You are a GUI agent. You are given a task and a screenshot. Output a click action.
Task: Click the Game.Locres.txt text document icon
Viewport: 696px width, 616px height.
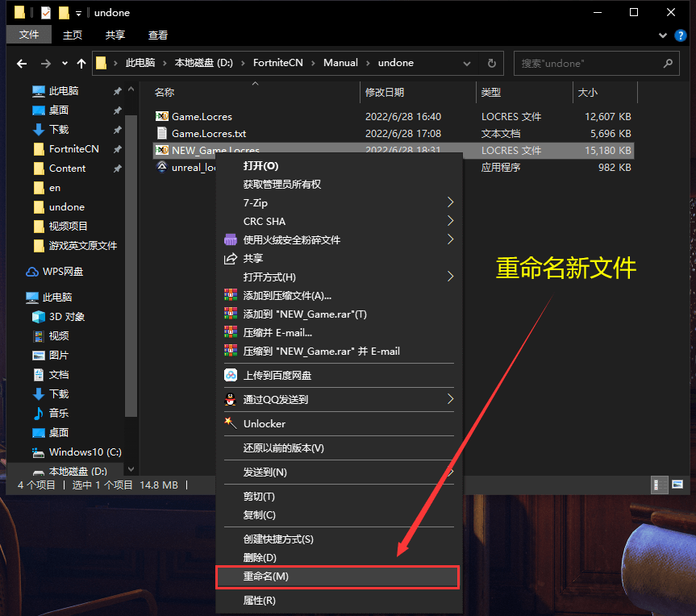click(161, 133)
